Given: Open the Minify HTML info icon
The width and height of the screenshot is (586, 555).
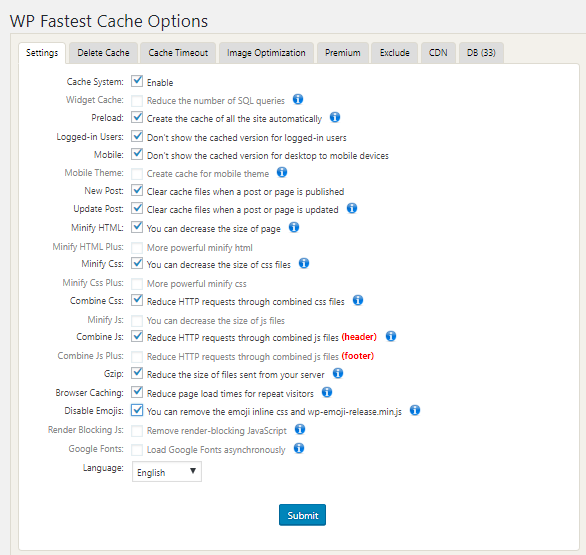Looking at the screenshot, I should [x=294, y=227].
